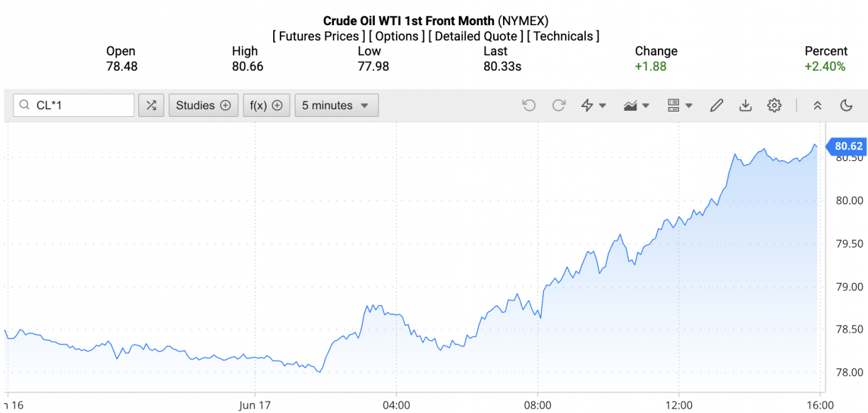Open the pencil drawing tools

716,106
